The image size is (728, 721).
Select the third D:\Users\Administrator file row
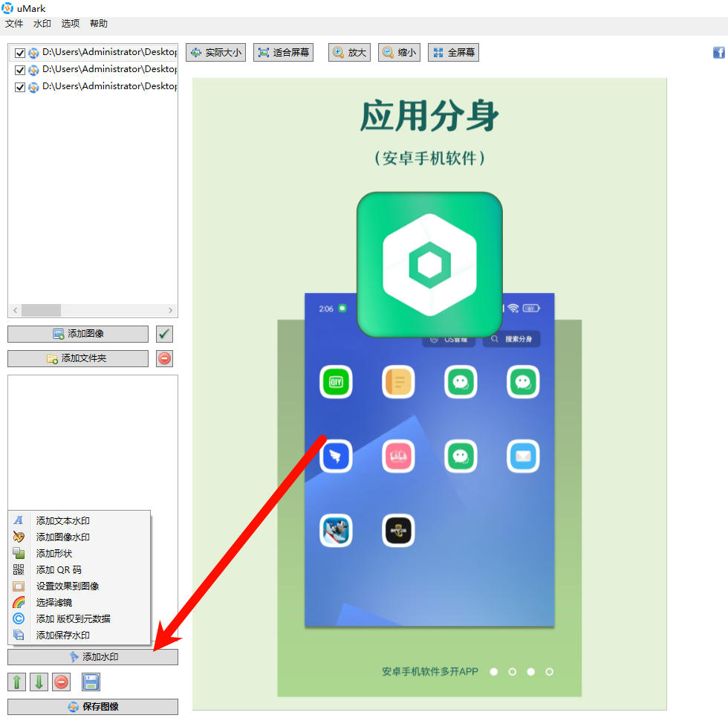pyautogui.click(x=94, y=87)
